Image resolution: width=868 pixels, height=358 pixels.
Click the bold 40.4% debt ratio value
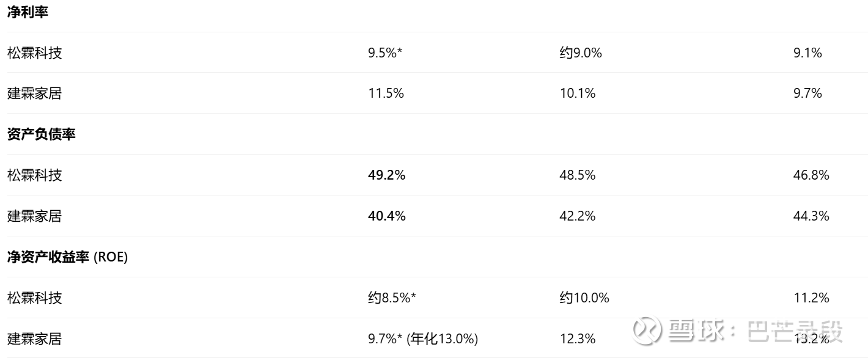(x=386, y=216)
